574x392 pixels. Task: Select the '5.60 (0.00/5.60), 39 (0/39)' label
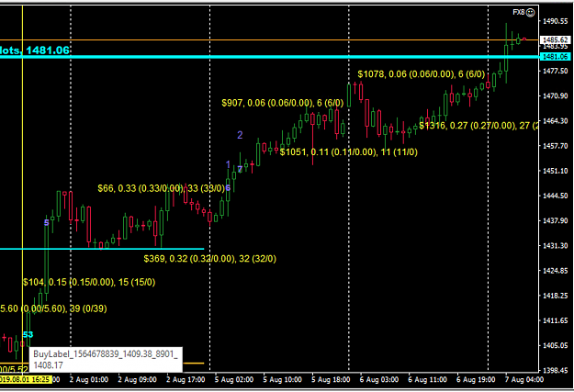click(53, 308)
